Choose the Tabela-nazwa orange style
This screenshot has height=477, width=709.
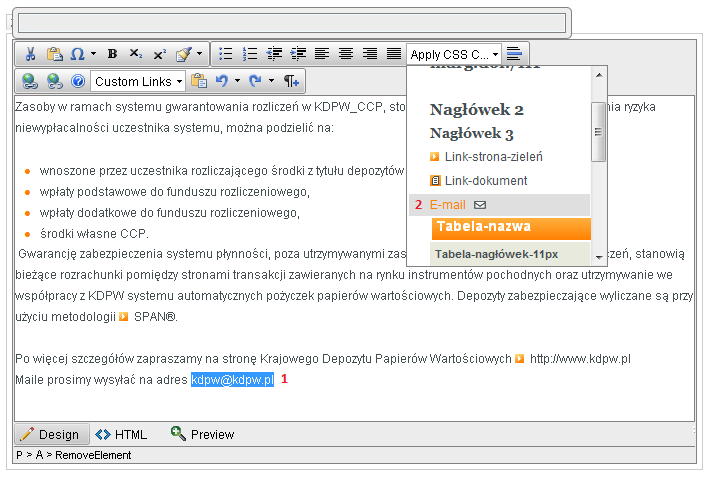pos(511,228)
